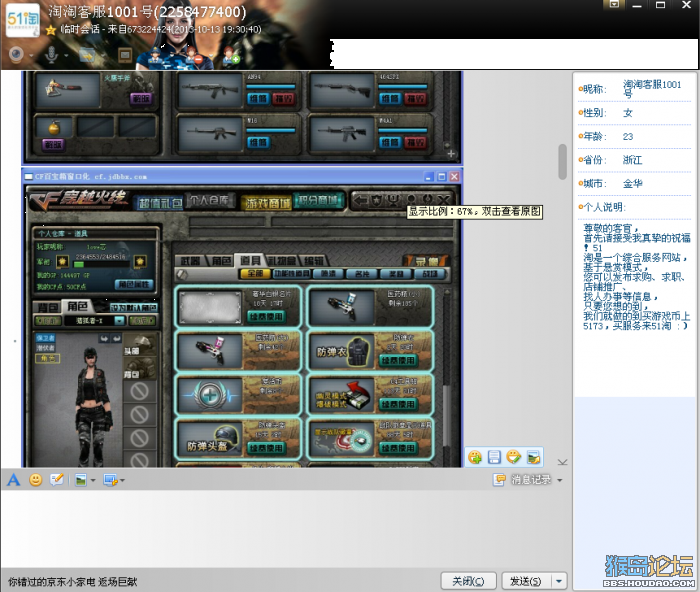Expand the screen capture dropdown arrow
The height and width of the screenshot is (592, 700).
click(x=122, y=480)
